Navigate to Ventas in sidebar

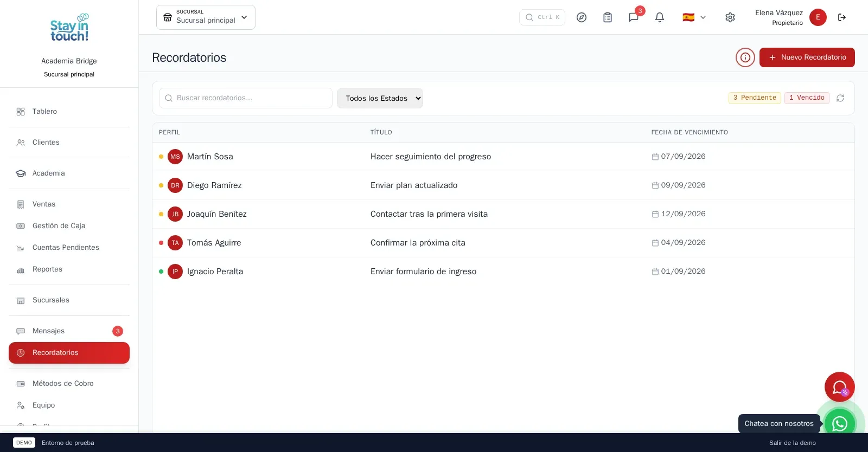coord(69,204)
